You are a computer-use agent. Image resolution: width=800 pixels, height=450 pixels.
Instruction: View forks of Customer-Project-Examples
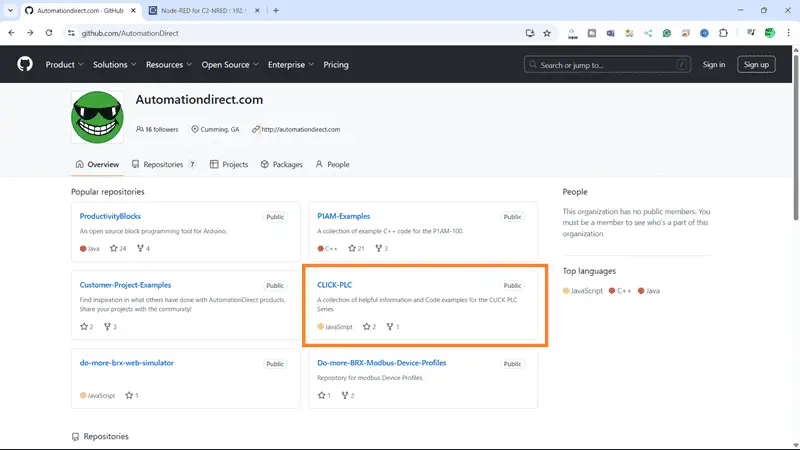[110, 327]
